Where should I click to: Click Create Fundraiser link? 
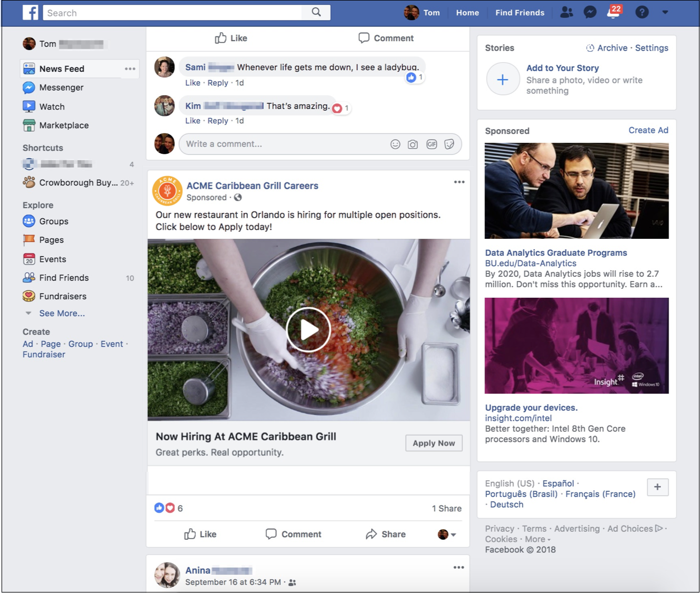(x=44, y=355)
